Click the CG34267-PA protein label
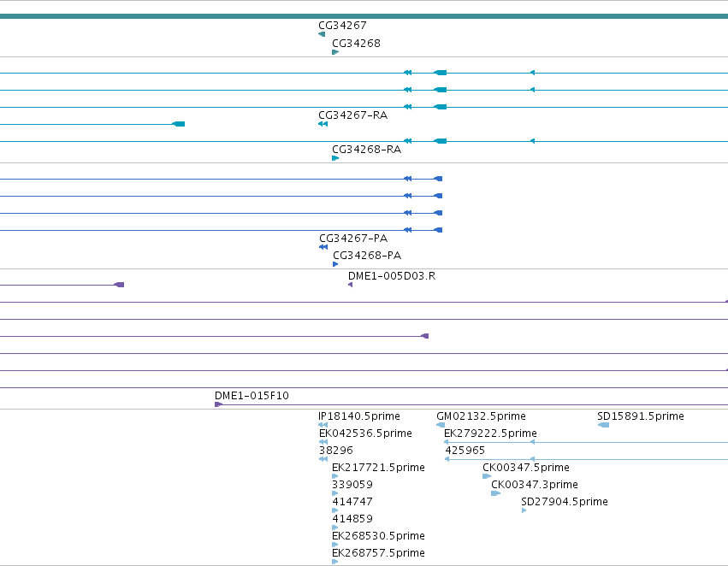 [353, 239]
